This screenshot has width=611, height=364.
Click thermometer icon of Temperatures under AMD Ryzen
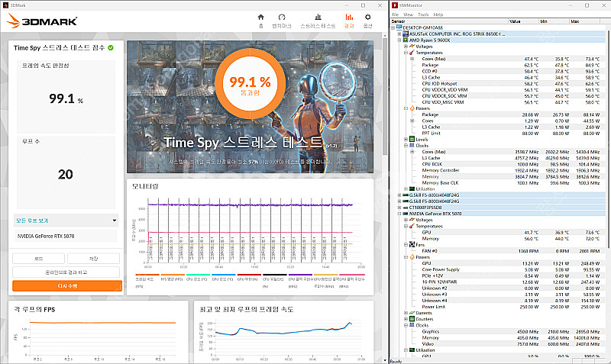tap(412, 53)
